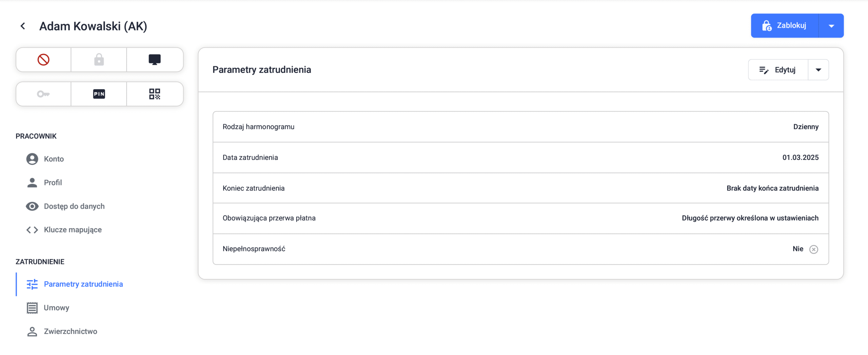
Task: Click the grey key icon button
Action: pyautogui.click(x=43, y=94)
